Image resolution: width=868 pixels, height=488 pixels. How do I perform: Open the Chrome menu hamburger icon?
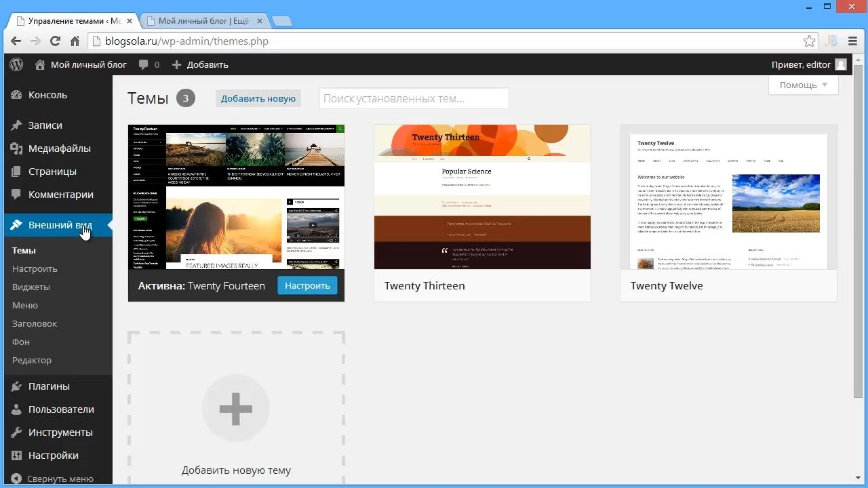click(x=853, y=41)
